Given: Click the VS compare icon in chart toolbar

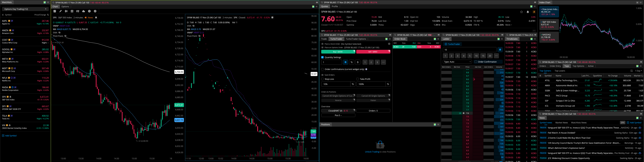Looking at the screenshot, I should [78, 11].
